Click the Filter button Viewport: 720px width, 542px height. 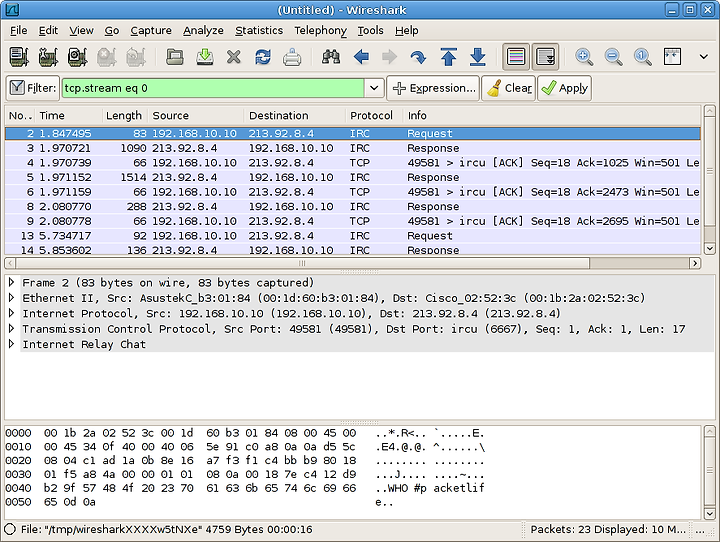33,88
